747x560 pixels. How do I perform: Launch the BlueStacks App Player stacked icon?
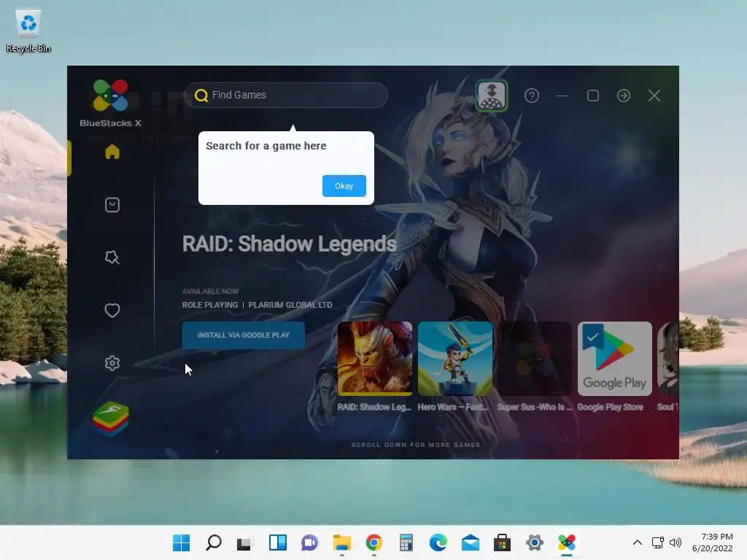pos(111,419)
